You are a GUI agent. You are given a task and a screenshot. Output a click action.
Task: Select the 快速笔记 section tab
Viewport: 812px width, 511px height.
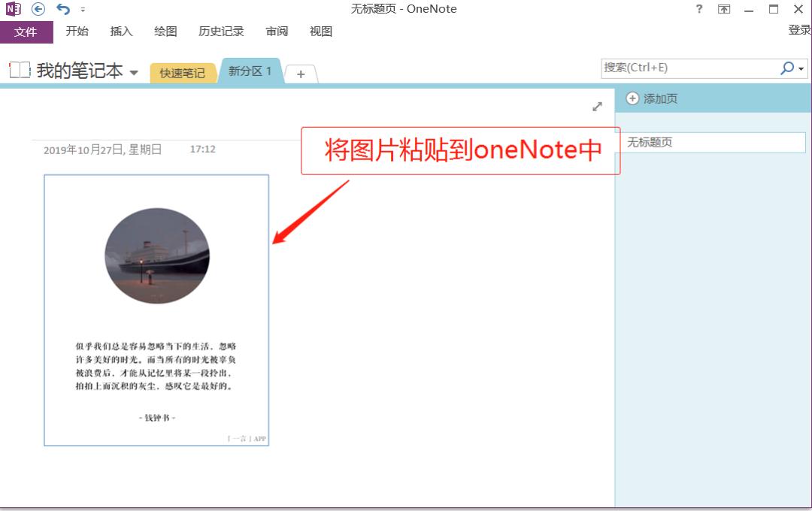click(182, 73)
